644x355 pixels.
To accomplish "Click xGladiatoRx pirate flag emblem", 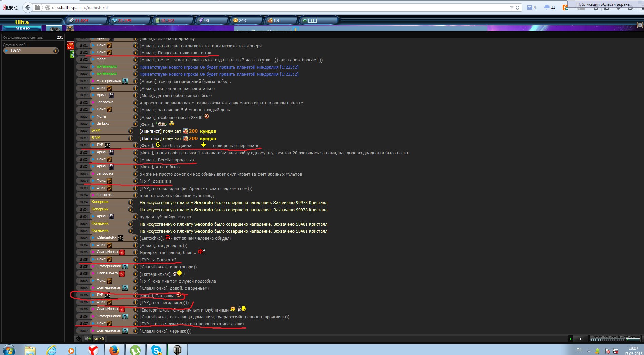I will tap(120, 238).
